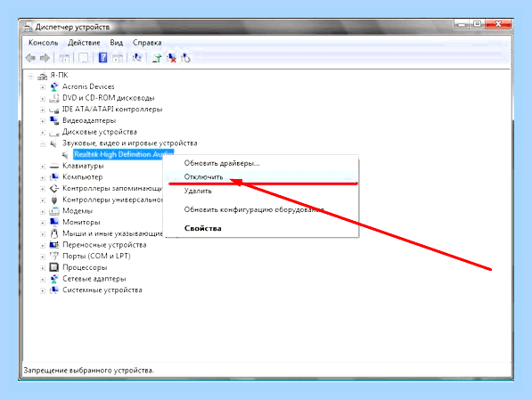The width and height of the screenshot is (532, 400).
Task: Expand the DVD и CD-ROM дисководы node
Action: tap(43, 99)
